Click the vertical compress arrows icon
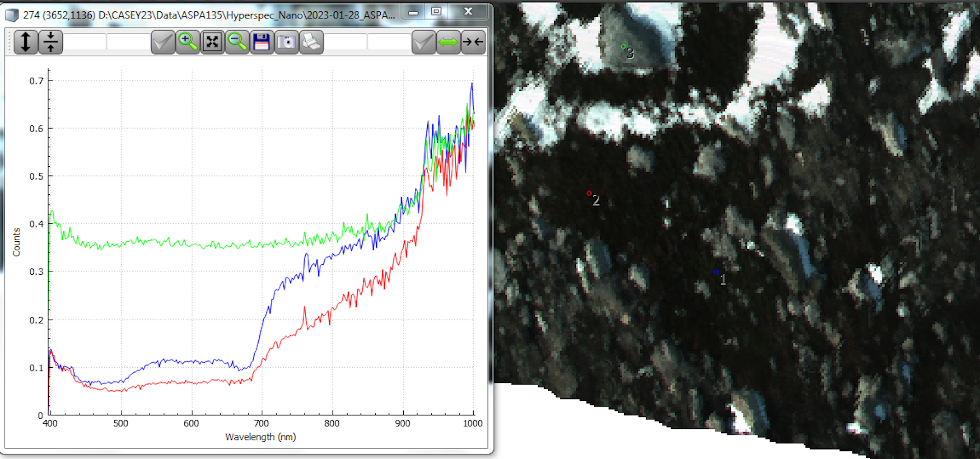Image resolution: width=980 pixels, height=459 pixels. [x=51, y=42]
